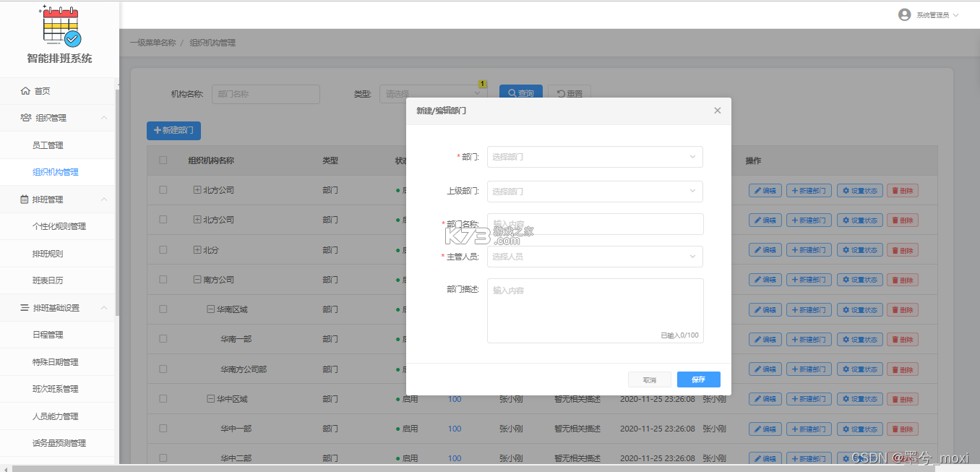Image resolution: width=980 pixels, height=472 pixels.
Task: Click pencil 编辑 button in 华南方公司部 row
Action: [x=765, y=369]
